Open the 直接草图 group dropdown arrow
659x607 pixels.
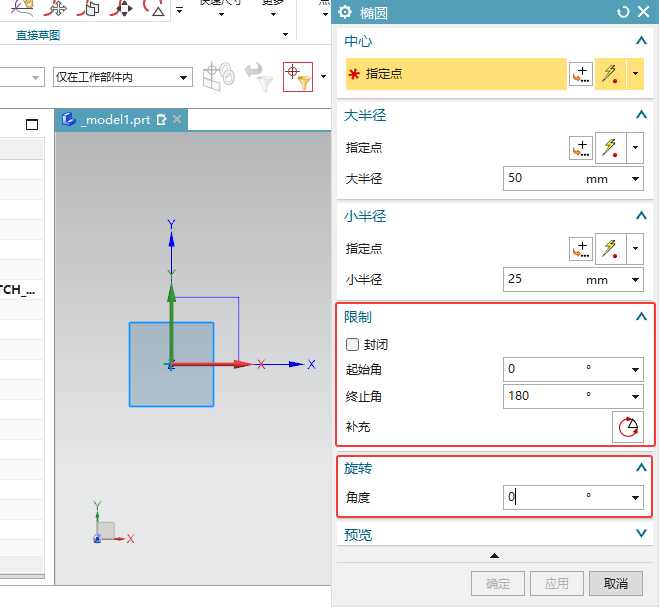285,35
